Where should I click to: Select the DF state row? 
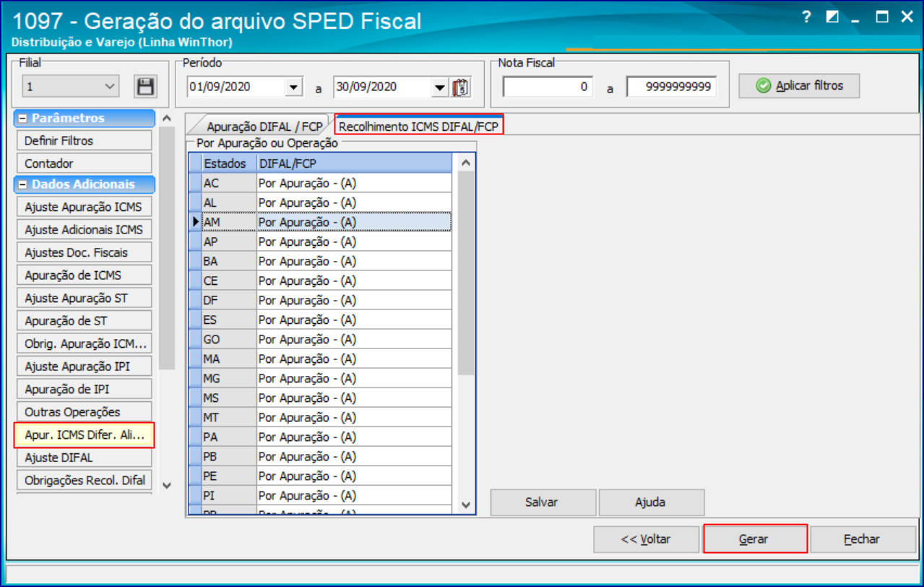tap(320, 300)
